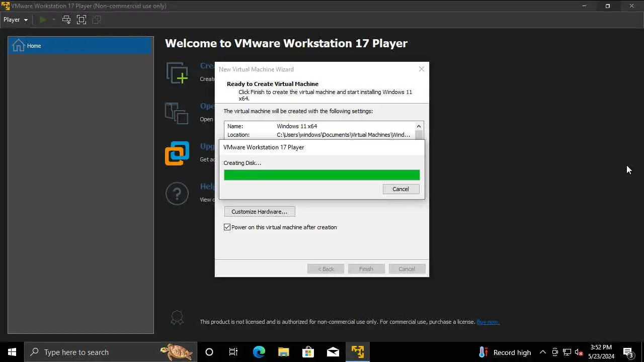Click the license ribbon icon at bottom
This screenshot has height=362, width=644.
177,318
